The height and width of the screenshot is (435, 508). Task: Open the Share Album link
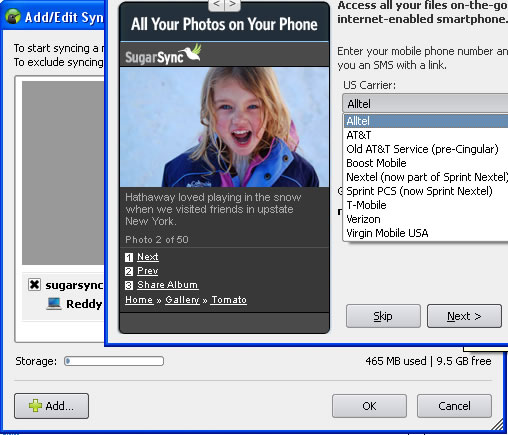(x=168, y=285)
